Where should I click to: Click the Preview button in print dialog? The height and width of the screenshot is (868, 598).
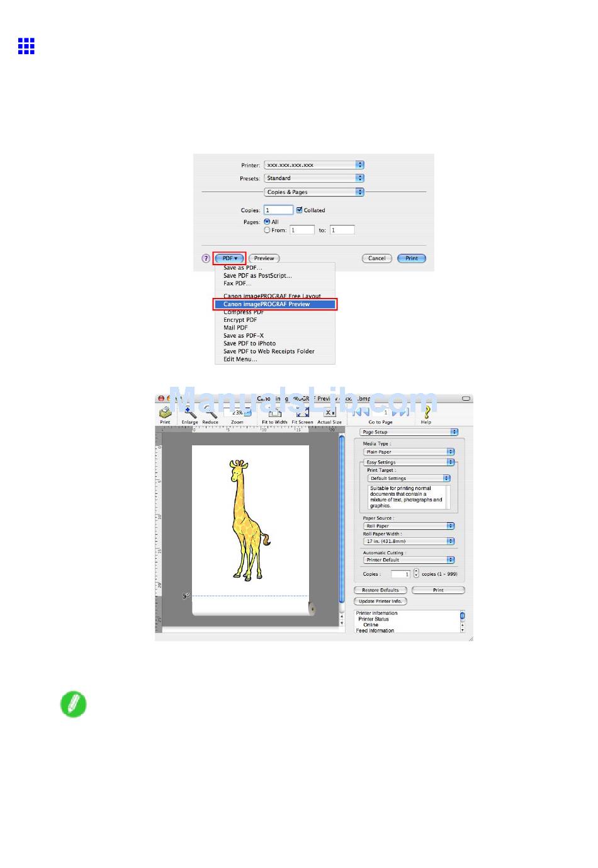pyautogui.click(x=264, y=258)
